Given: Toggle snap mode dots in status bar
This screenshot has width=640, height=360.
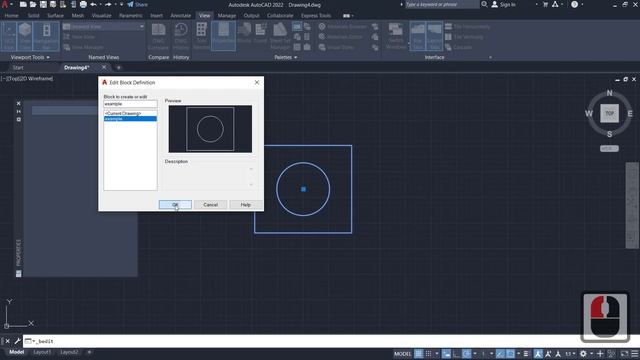Looking at the screenshot, I should pos(428,354).
